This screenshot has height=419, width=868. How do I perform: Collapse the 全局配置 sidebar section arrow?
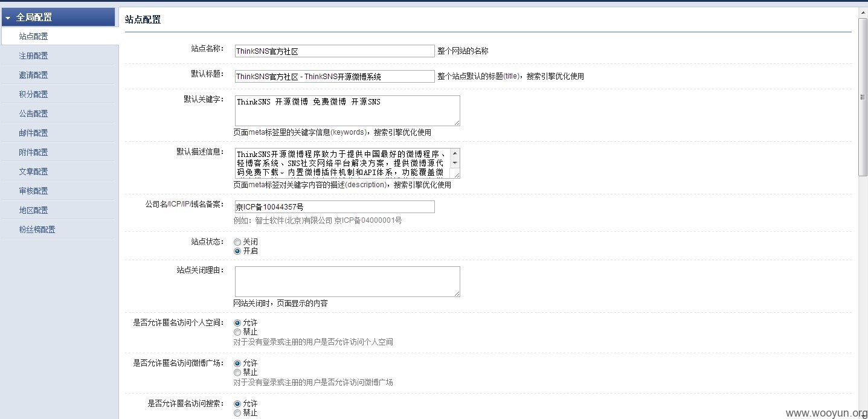[x=8, y=18]
